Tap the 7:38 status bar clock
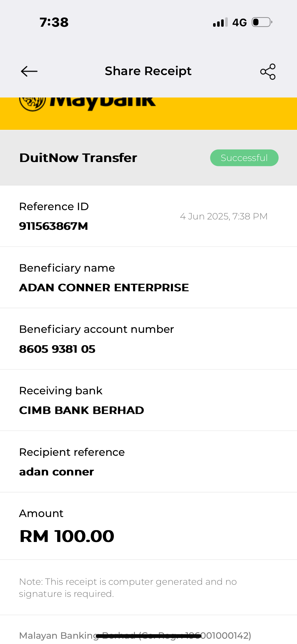Screen dimensions: 297x644 click(x=54, y=22)
